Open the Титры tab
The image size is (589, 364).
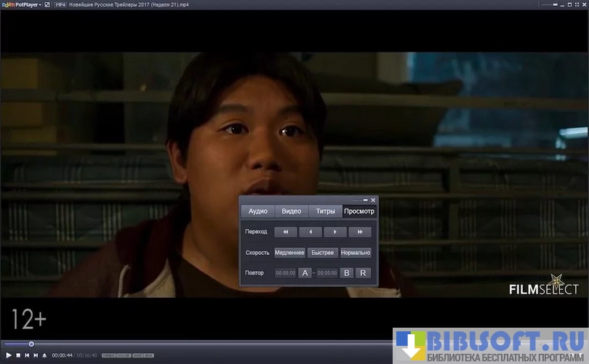(x=326, y=211)
